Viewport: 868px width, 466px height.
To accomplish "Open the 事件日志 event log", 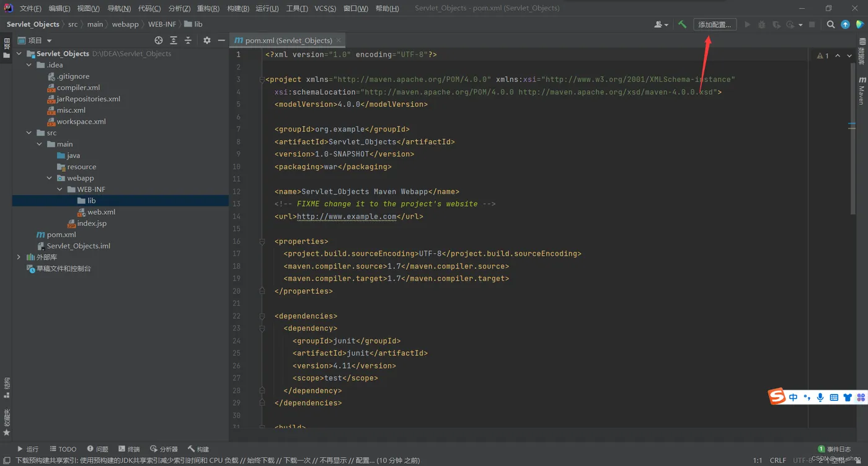I will (x=835, y=449).
